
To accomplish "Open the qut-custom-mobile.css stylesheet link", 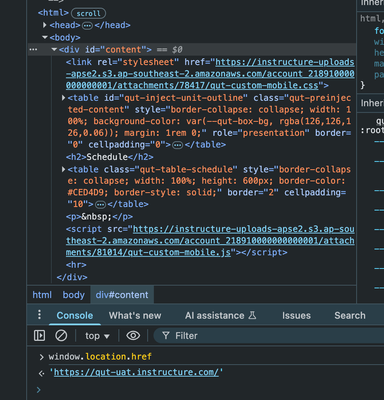I will point(210,74).
